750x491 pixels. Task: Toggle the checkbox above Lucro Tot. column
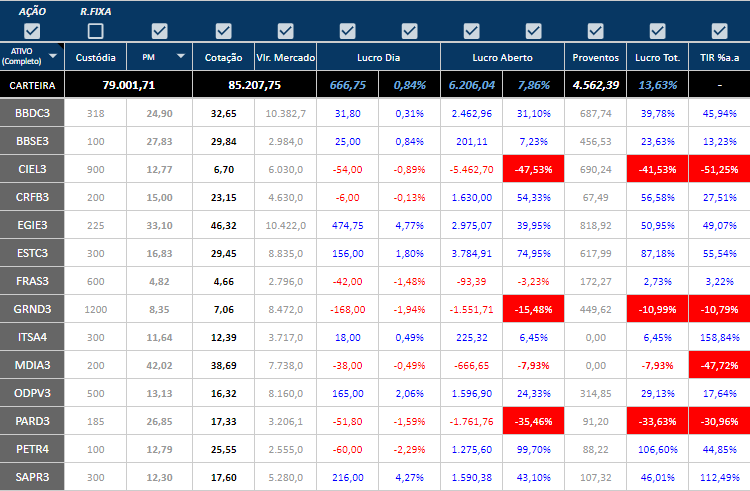pyautogui.click(x=658, y=31)
